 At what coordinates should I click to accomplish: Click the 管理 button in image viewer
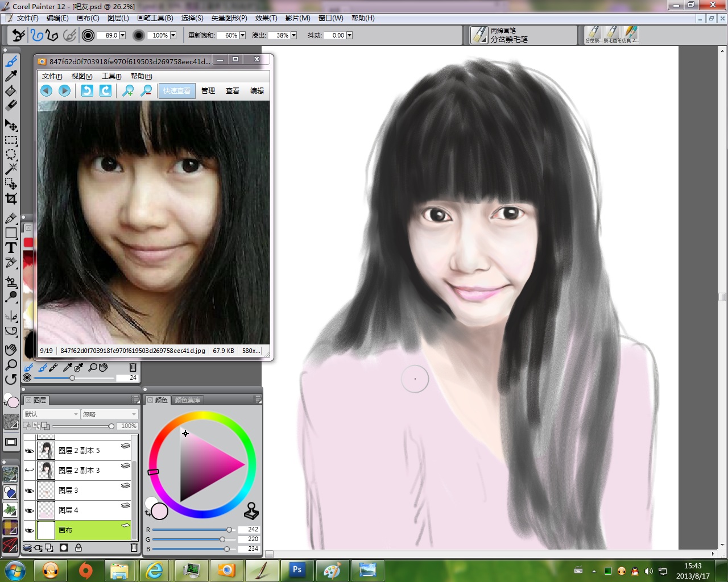[x=208, y=91]
